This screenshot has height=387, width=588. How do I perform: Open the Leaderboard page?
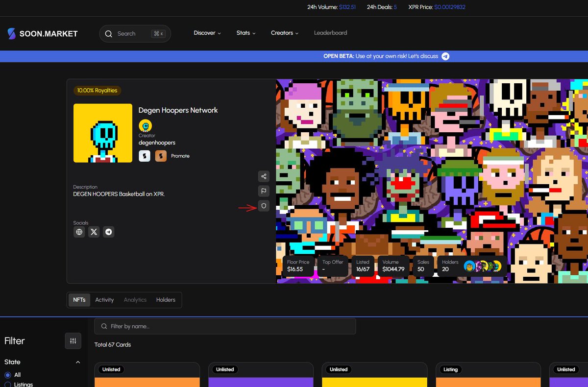click(330, 33)
